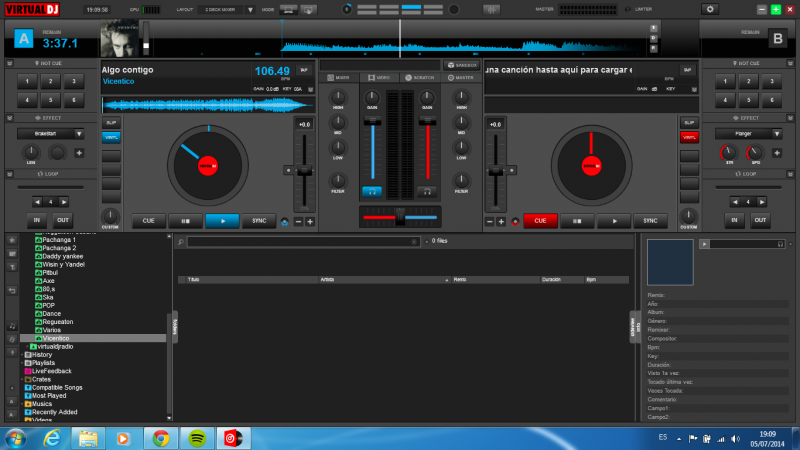The image size is (800, 450).
Task: Enable Slip mode on deck A
Action: click(x=111, y=123)
